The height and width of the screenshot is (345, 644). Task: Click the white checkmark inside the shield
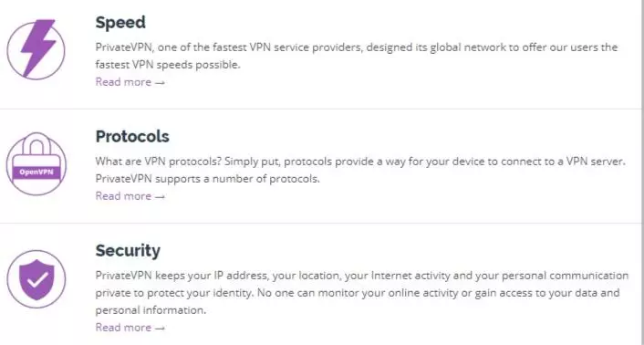point(37,279)
